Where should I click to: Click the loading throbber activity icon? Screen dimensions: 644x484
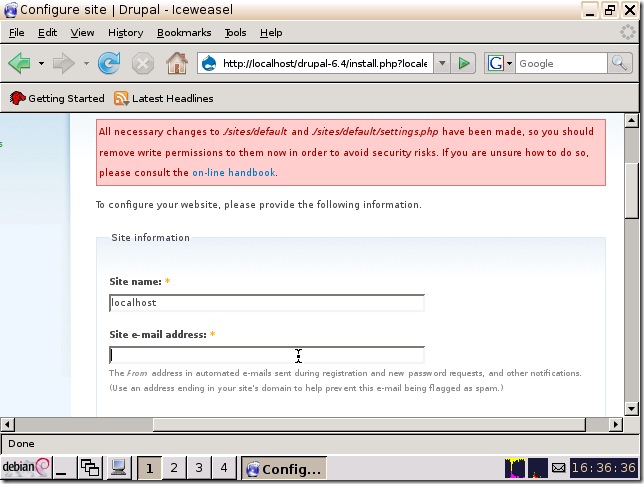[x=628, y=32]
